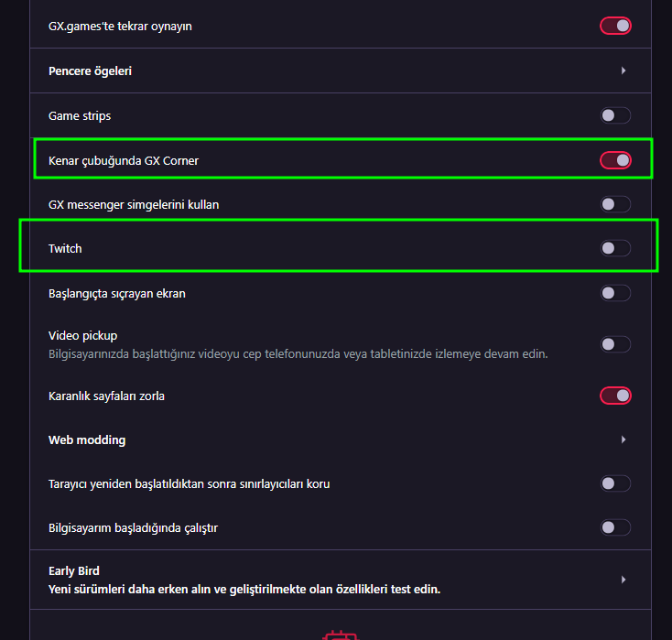Click the Early Bird description about new versions

pos(244,589)
